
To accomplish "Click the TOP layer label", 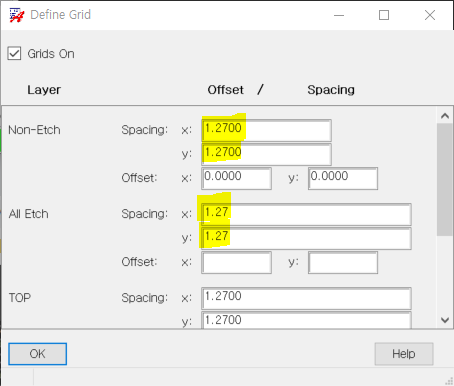I will pos(20,298).
